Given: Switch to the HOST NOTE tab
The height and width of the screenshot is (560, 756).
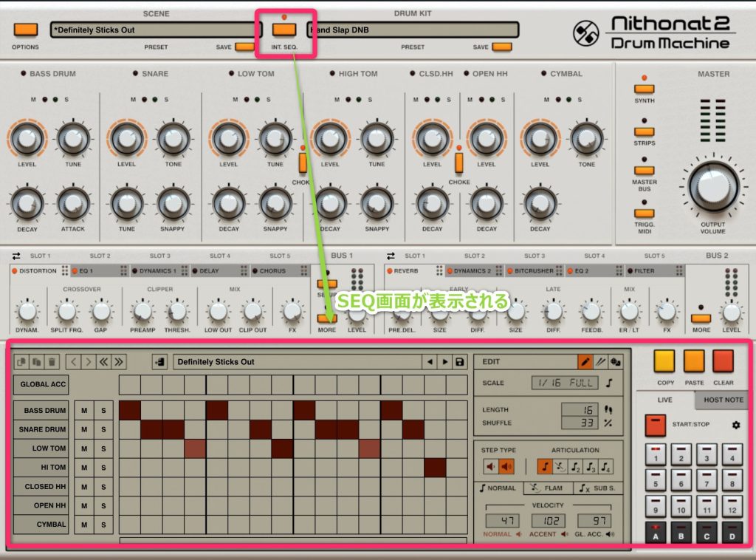Looking at the screenshot, I should coord(723,400).
